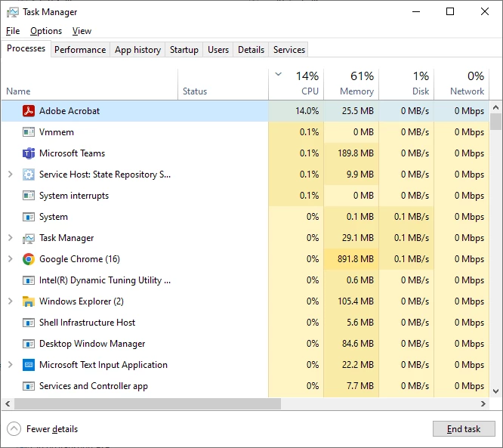This screenshot has width=503, height=448.
Task: Click the Service Host gear icon
Action: [x=29, y=175]
